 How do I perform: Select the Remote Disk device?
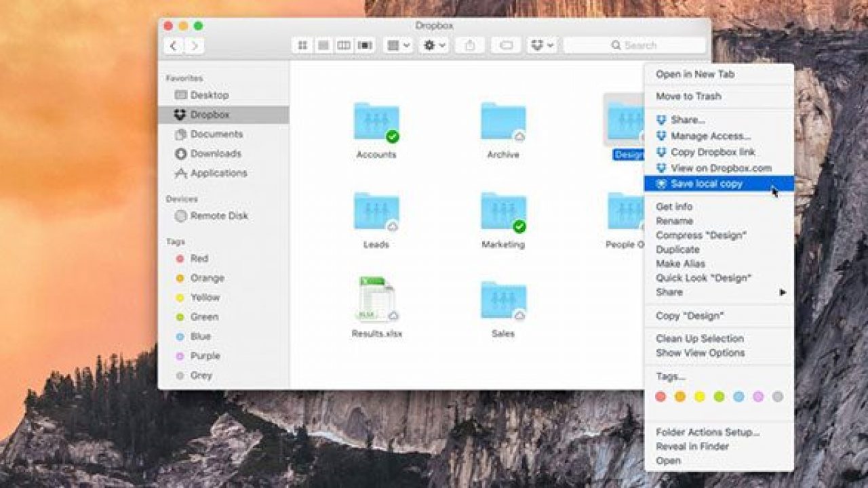(218, 216)
